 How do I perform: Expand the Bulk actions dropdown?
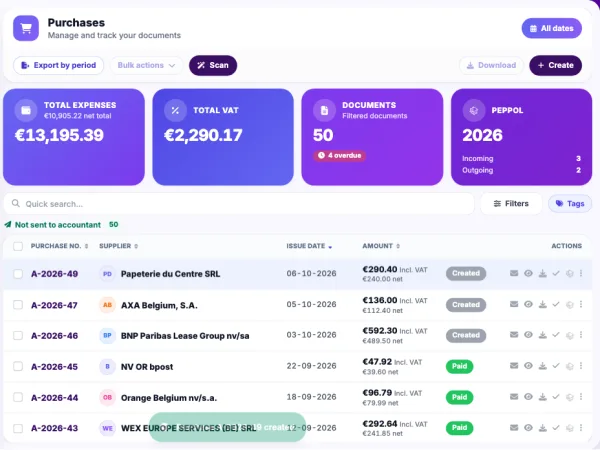[x=146, y=65]
